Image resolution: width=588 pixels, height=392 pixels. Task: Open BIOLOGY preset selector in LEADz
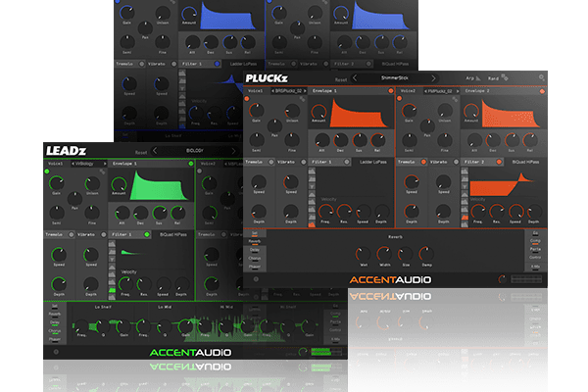click(195, 150)
